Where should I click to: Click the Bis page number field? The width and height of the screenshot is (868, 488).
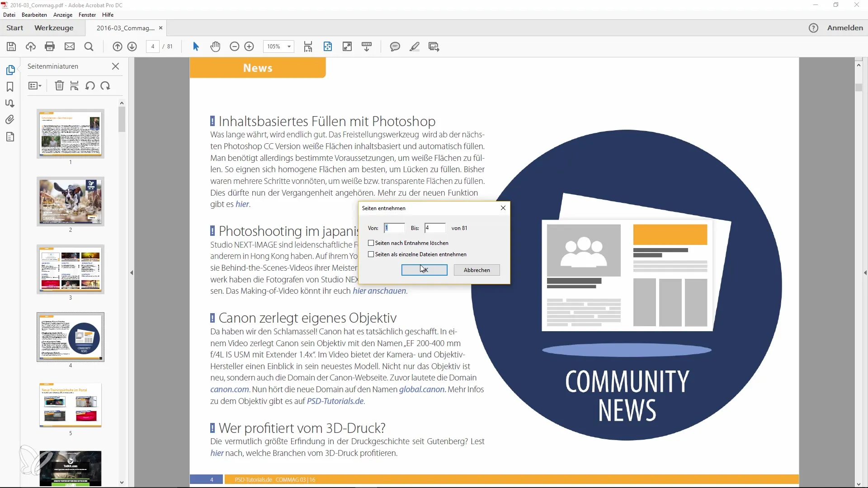tap(435, 228)
